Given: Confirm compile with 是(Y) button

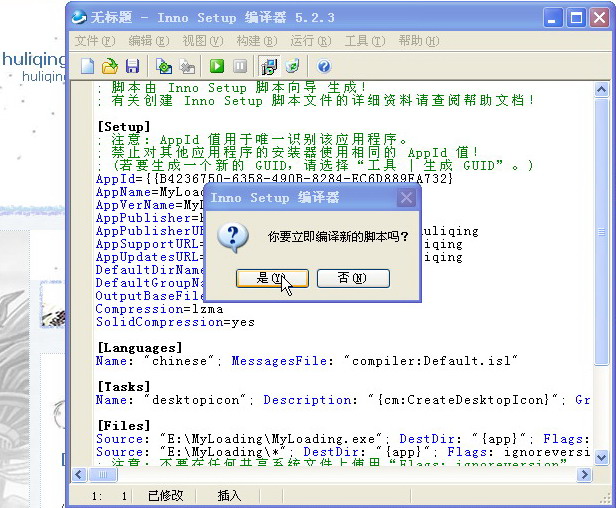Looking at the screenshot, I should [272, 278].
